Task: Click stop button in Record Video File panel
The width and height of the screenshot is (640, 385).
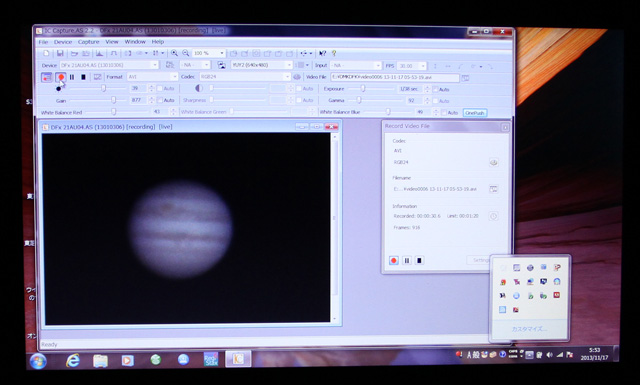Action: coord(419,260)
